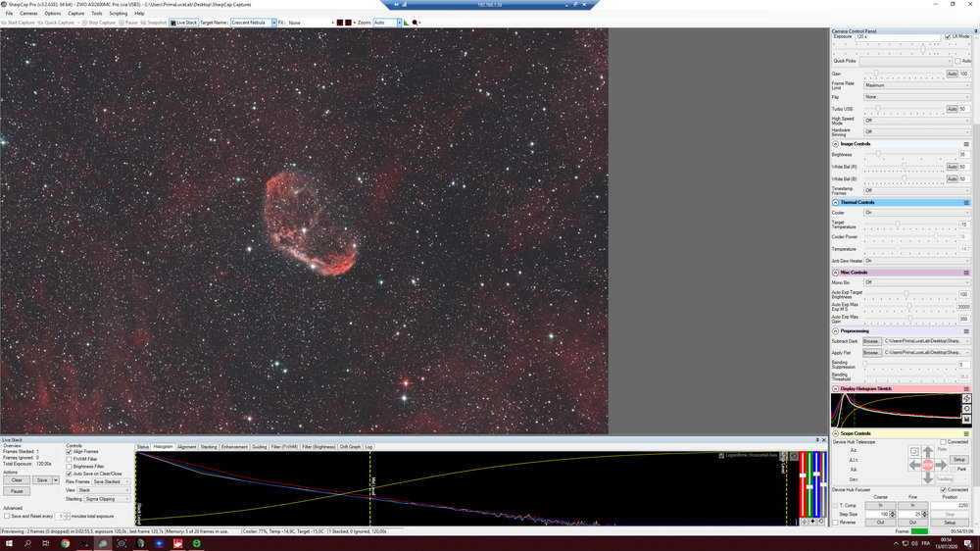
Task: Click the Scope Controls panel menu icon
Action: (x=966, y=433)
